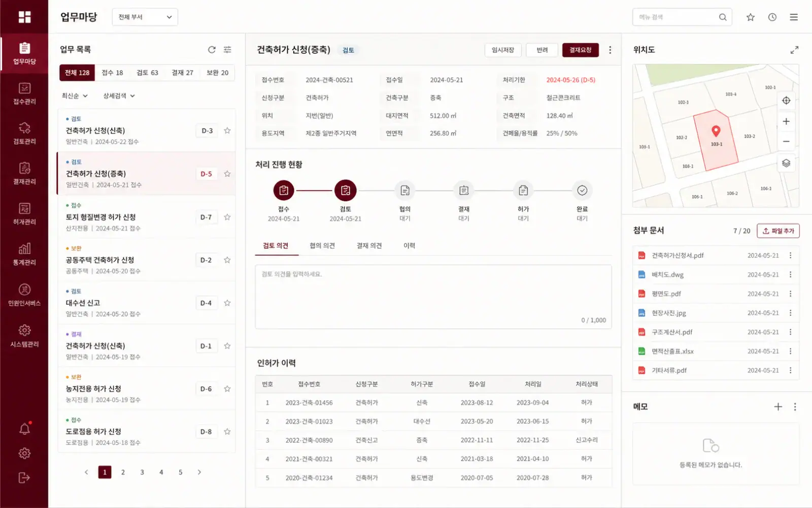The image size is (812, 508).
Task: Open more options menu beside 결재요청
Action: (610, 50)
